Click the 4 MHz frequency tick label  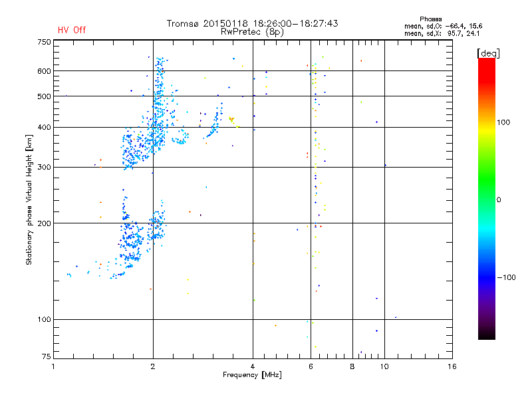point(253,366)
